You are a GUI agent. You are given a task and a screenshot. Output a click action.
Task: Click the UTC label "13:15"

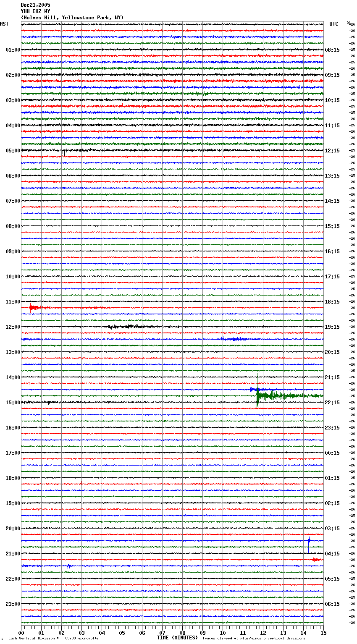332,176
